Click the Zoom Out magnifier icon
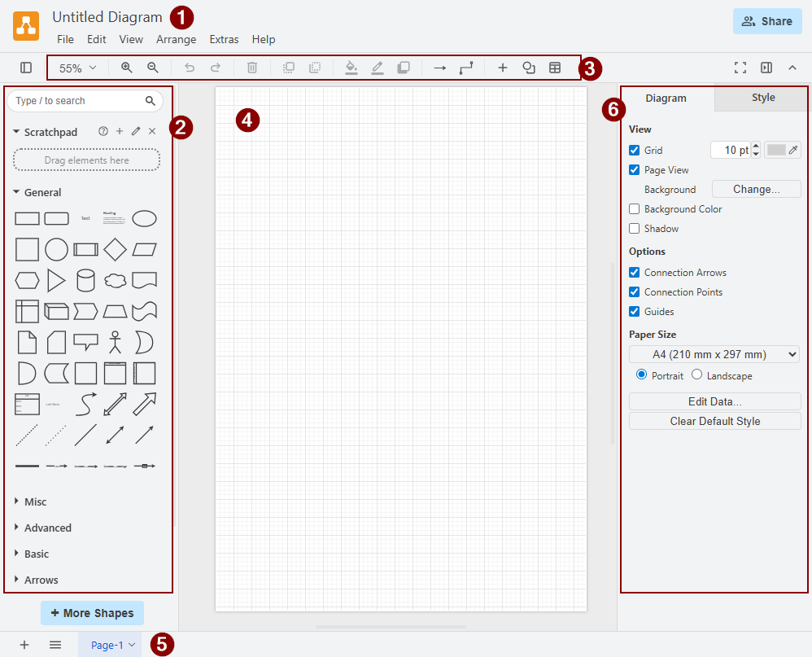Image resolution: width=812 pixels, height=657 pixels. 152,68
